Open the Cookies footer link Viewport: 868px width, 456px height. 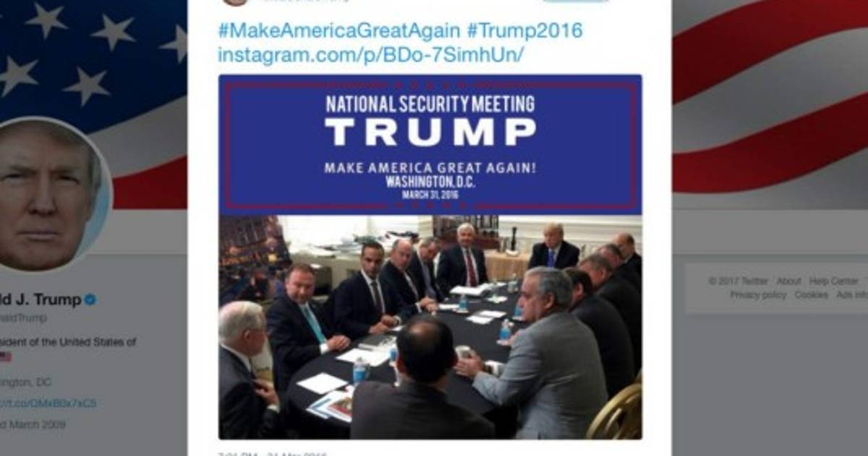[811, 295]
